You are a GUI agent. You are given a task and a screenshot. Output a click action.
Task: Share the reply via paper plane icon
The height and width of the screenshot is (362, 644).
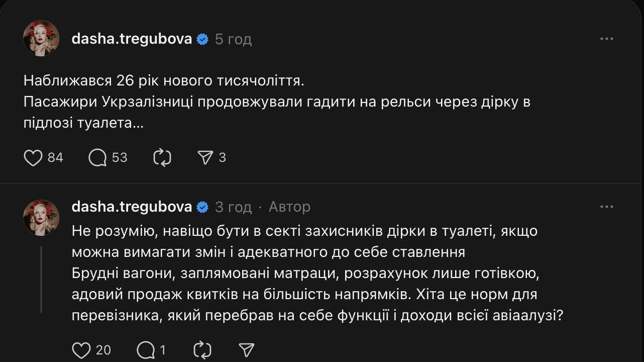tap(246, 349)
